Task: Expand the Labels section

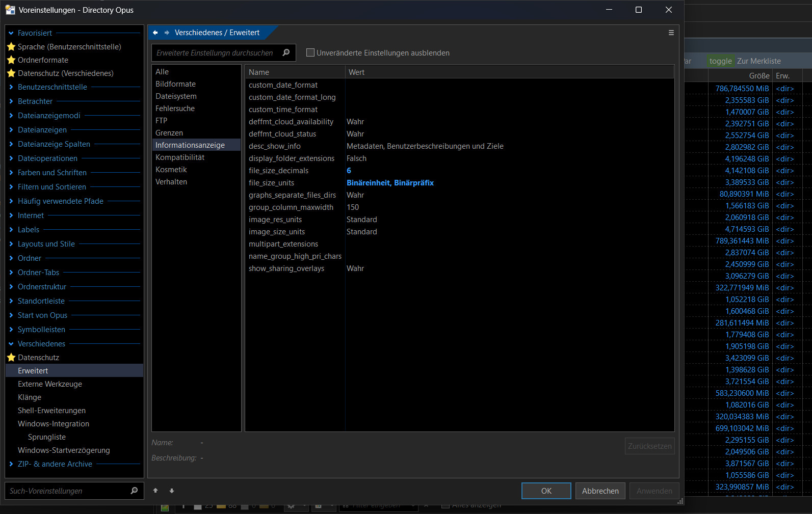Action: (x=11, y=230)
